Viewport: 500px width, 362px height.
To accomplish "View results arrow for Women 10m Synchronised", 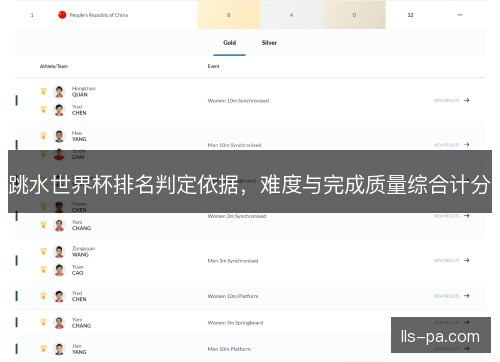I will pyautogui.click(x=466, y=100).
